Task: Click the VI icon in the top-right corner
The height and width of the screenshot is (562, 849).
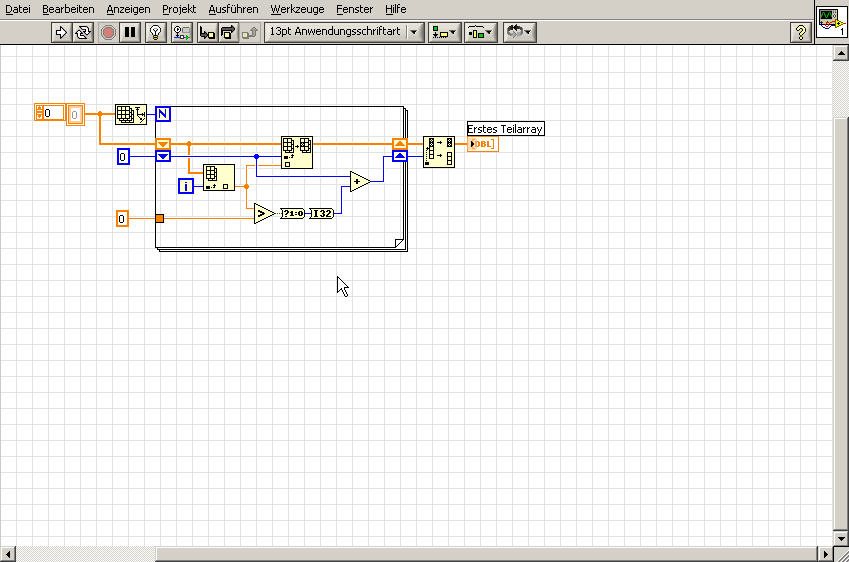Action: 831,22
